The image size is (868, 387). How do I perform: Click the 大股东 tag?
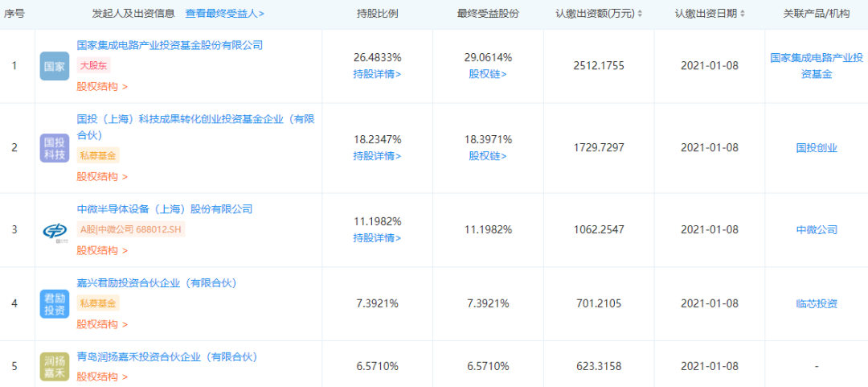[93, 66]
